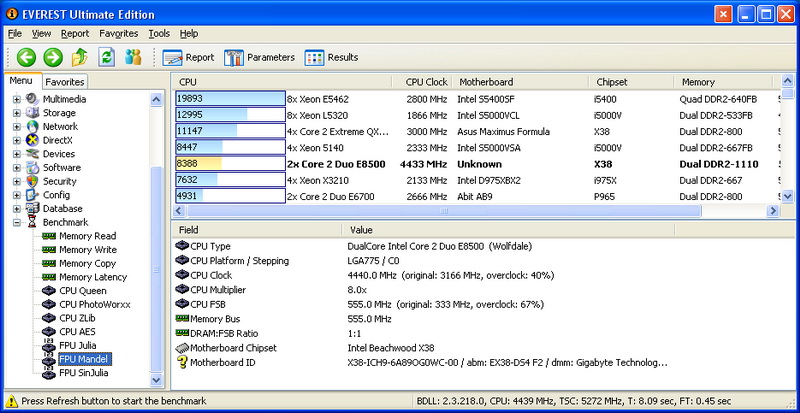Click the Benchmark hourglass icon

click(x=32, y=223)
